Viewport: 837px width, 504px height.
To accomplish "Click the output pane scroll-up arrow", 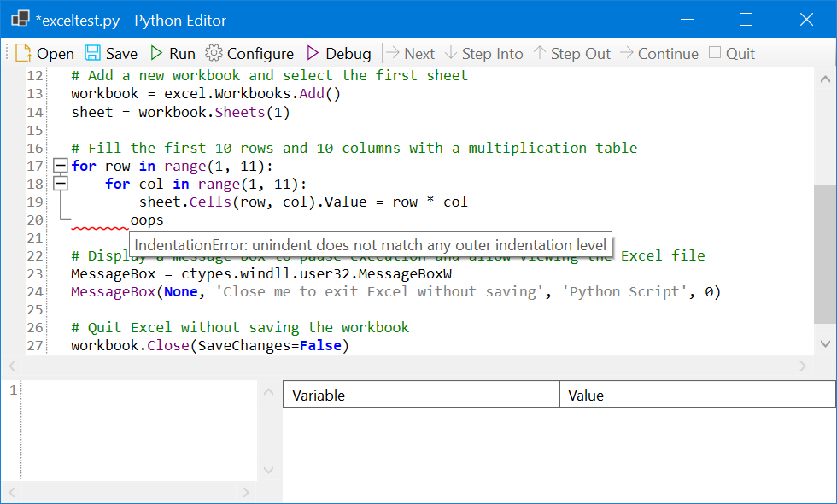I will point(268,392).
